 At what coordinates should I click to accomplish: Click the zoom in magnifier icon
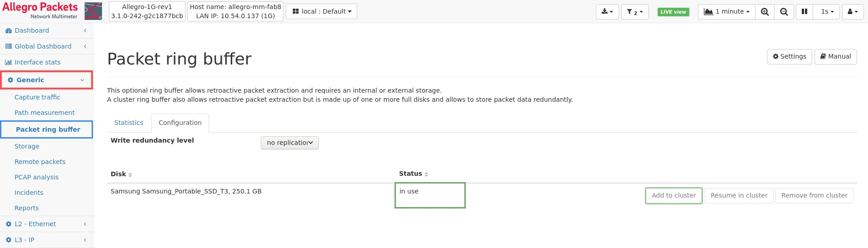(765, 12)
